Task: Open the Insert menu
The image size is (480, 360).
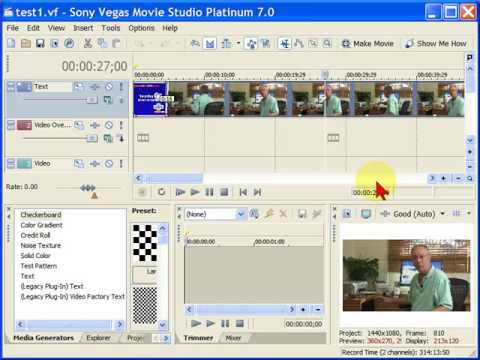Action: pyautogui.click(x=83, y=28)
